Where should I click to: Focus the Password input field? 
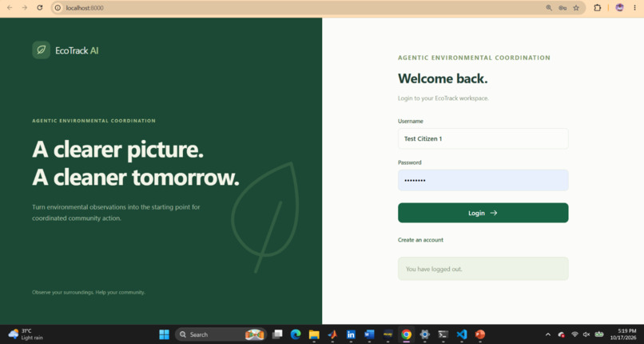483,181
